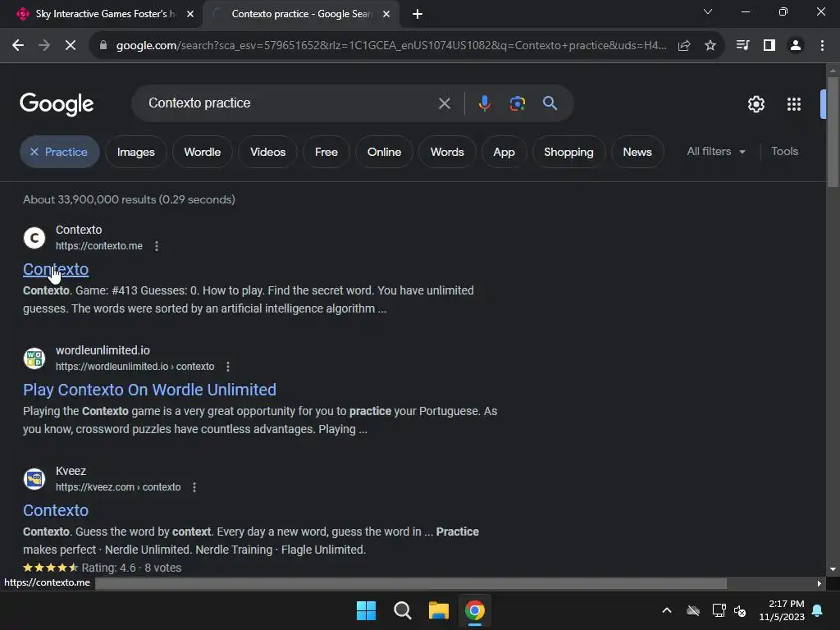Viewport: 840px width, 630px height.
Task: Go back to the previous page
Action: (x=18, y=46)
